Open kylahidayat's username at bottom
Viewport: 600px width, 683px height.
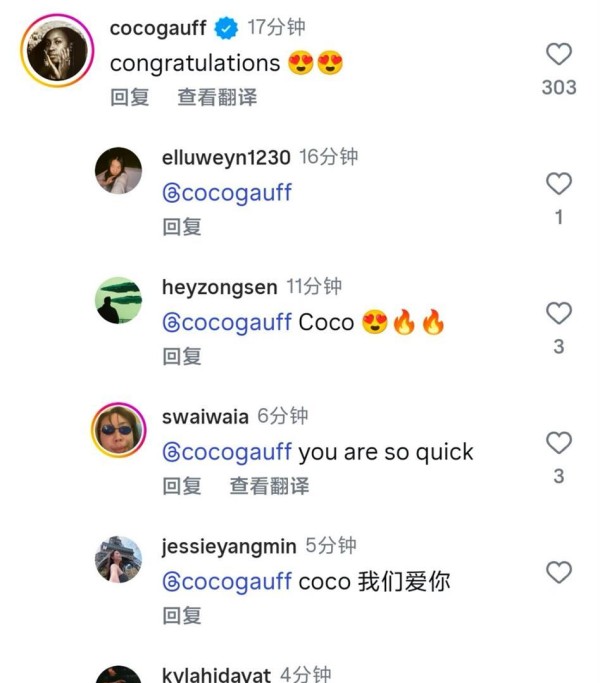216,675
